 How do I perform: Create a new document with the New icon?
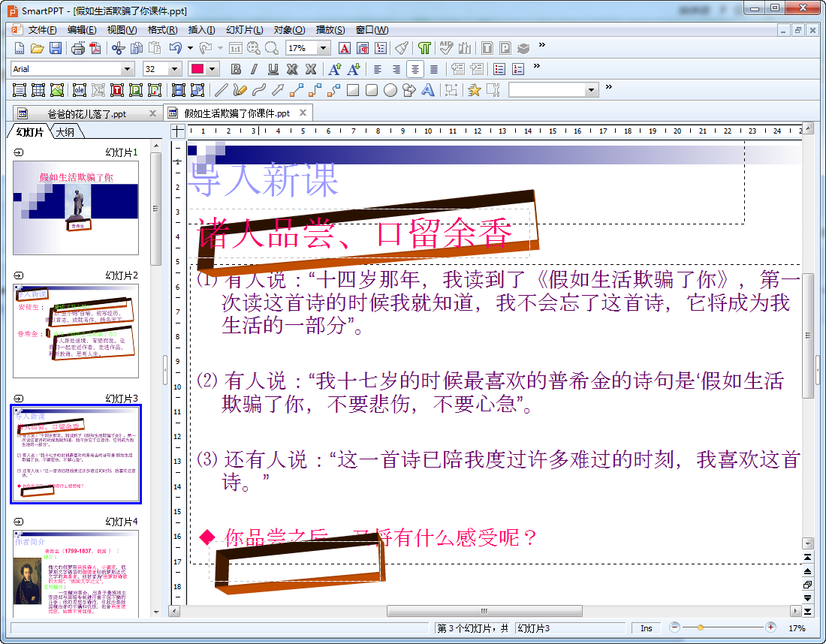click(20, 49)
